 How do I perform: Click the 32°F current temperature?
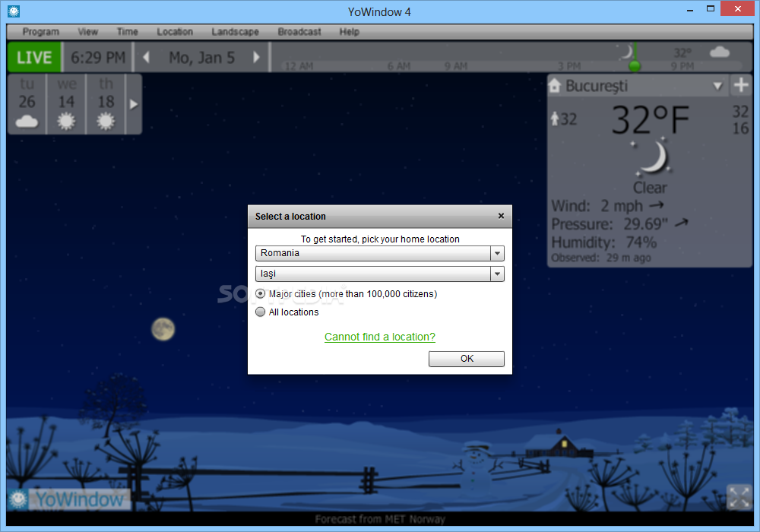pyautogui.click(x=651, y=119)
